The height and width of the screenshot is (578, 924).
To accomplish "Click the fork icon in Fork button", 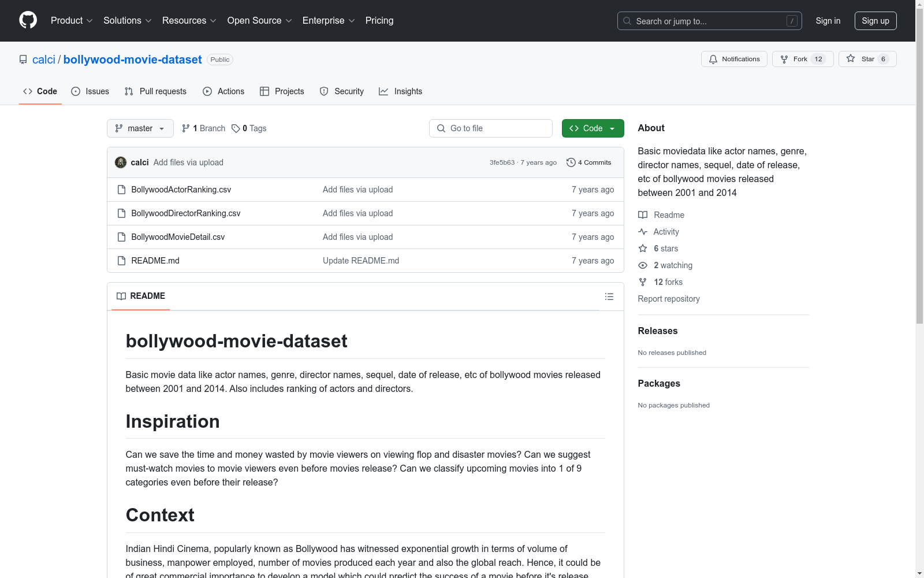I will pyautogui.click(x=784, y=59).
